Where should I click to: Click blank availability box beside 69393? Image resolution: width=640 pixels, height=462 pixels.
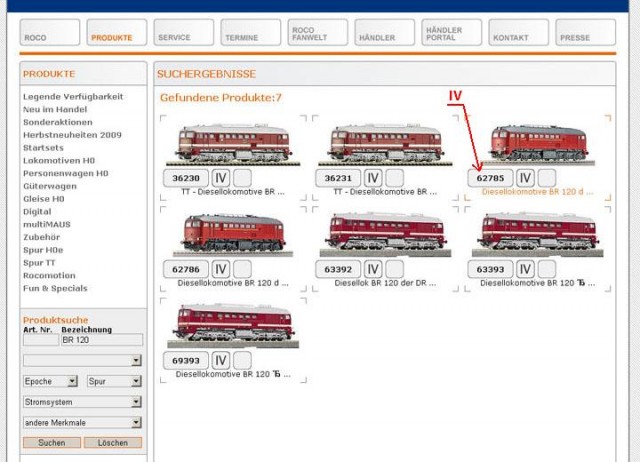click(242, 361)
